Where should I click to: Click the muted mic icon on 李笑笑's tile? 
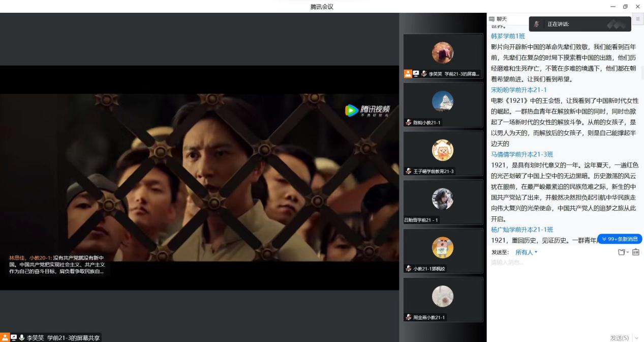[x=423, y=74]
